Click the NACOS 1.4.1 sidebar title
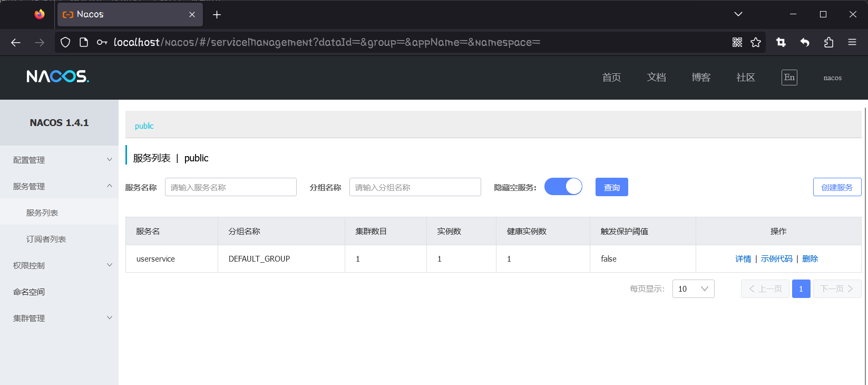 59,122
